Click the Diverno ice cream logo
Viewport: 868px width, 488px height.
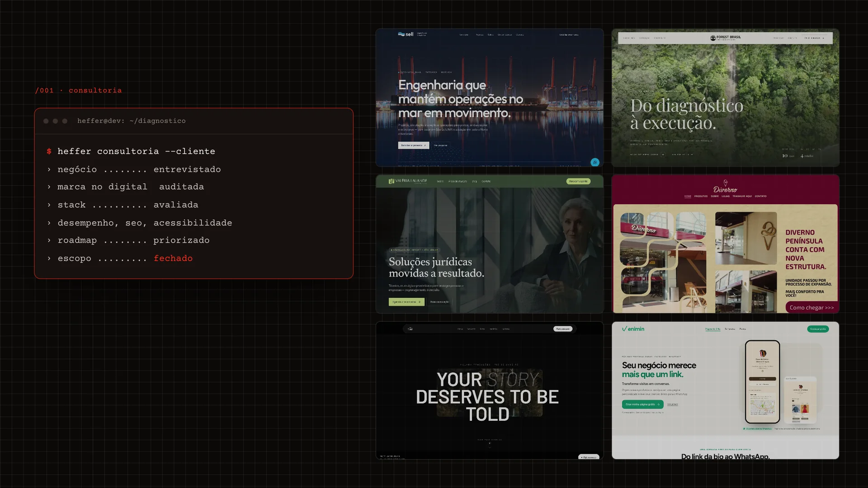point(725,186)
